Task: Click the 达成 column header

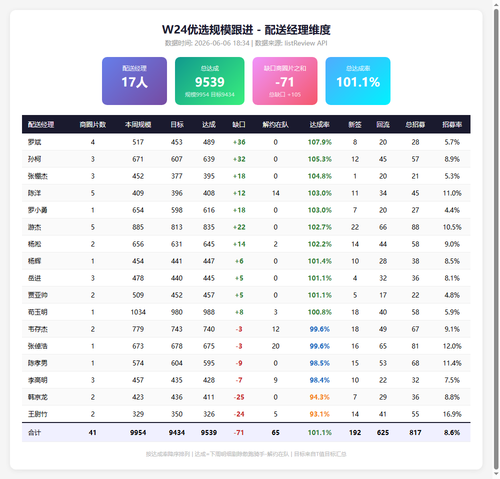Action: (209, 125)
